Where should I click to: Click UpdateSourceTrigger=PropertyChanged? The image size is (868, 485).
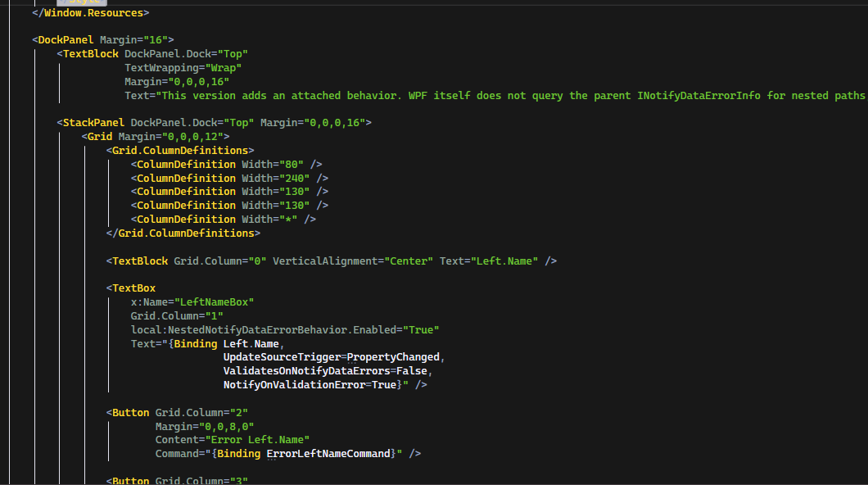click(x=331, y=356)
